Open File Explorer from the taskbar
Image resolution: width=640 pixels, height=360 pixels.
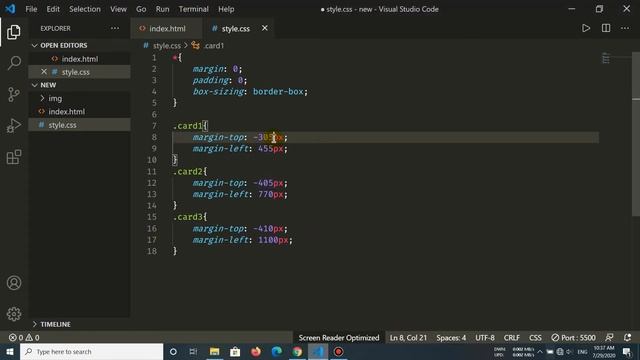point(214,351)
